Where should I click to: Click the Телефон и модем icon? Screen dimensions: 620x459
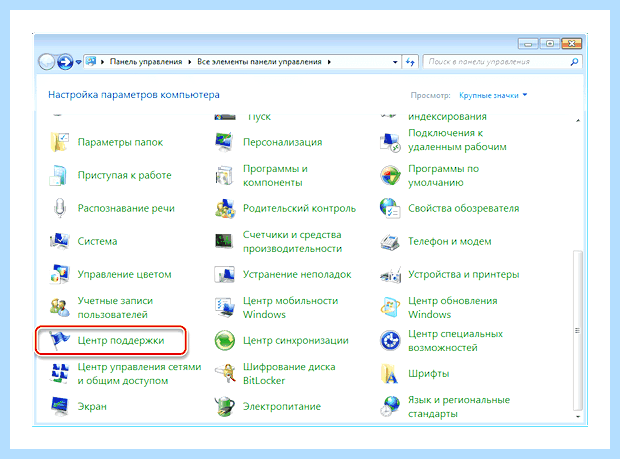click(x=390, y=241)
